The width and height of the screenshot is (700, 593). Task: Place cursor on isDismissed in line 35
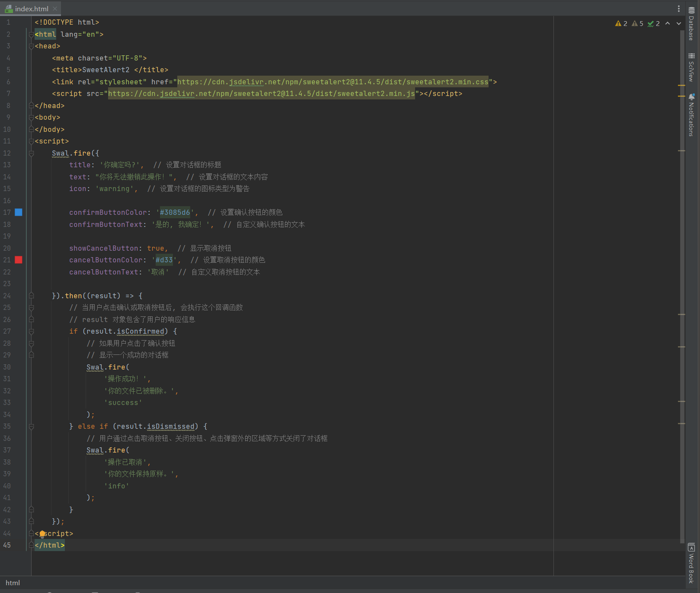(171, 426)
